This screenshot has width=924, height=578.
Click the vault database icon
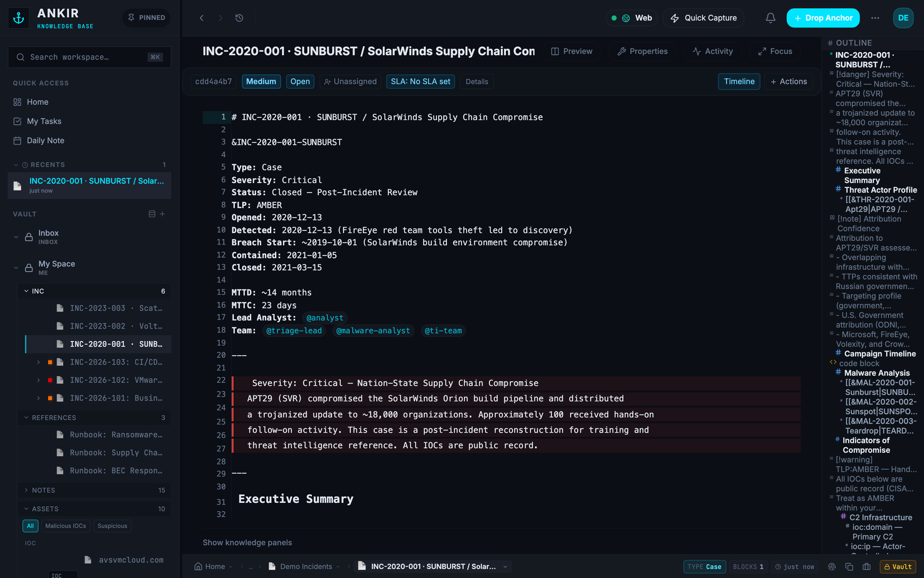[x=151, y=214]
